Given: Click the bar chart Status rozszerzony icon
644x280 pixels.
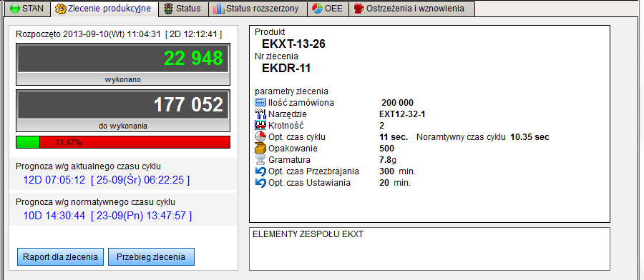Looking at the screenshot, I should pos(218,9).
